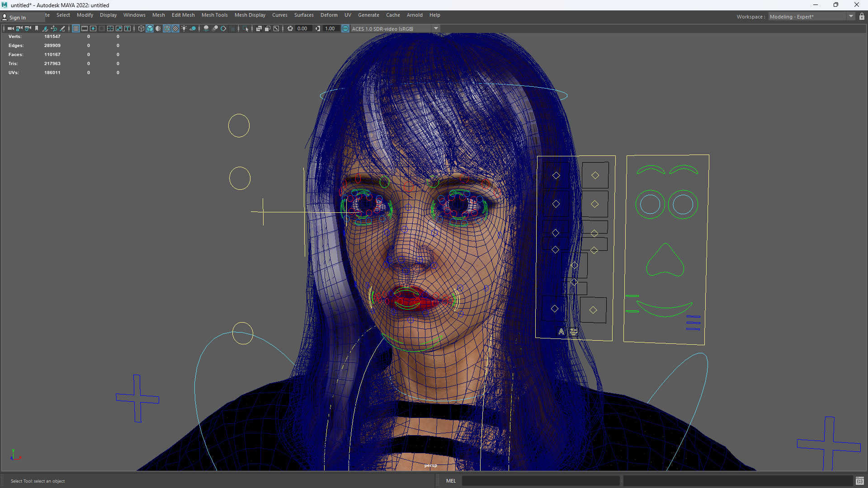This screenshot has width=868, height=488.
Task: Select the Smooth Shade All cube icon
Action: tap(150, 28)
